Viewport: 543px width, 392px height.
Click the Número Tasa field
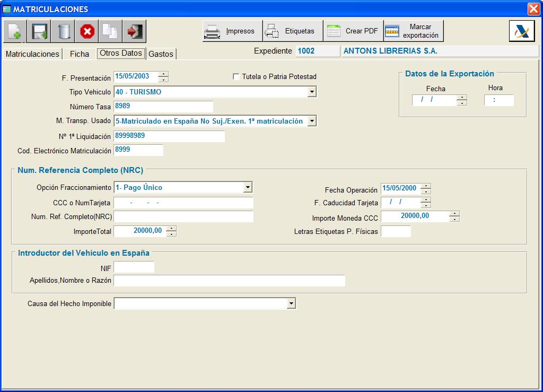(163, 106)
